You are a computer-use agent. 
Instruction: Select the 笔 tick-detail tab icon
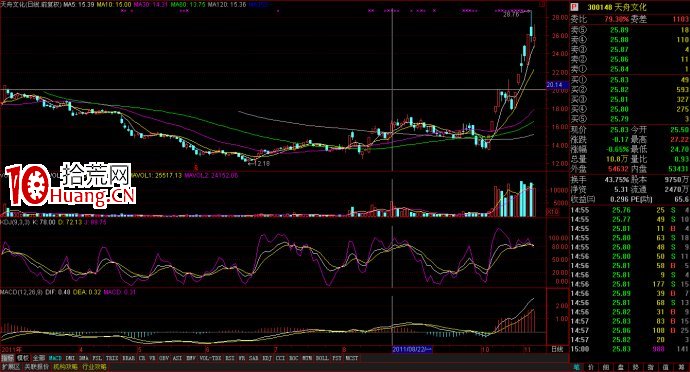[x=576, y=367]
